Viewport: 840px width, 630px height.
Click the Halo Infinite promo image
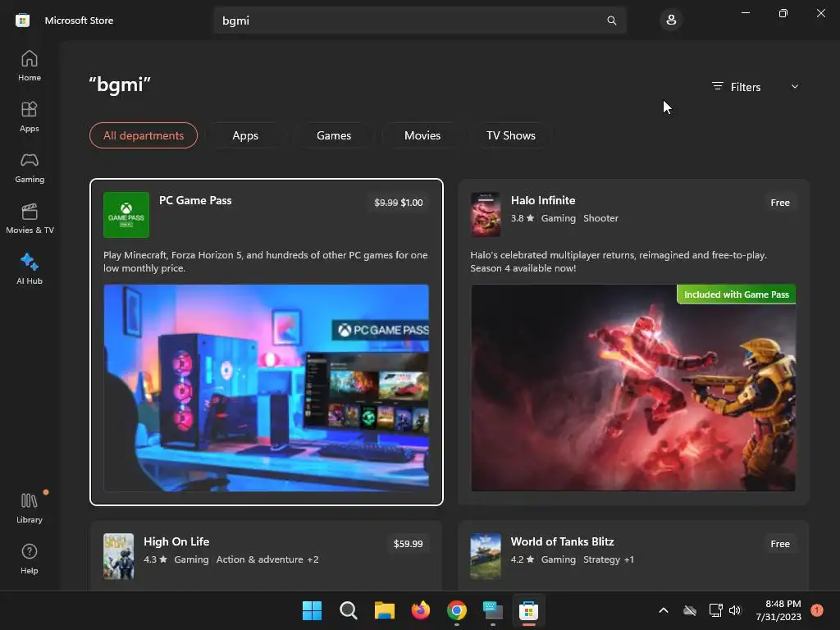[633, 387]
